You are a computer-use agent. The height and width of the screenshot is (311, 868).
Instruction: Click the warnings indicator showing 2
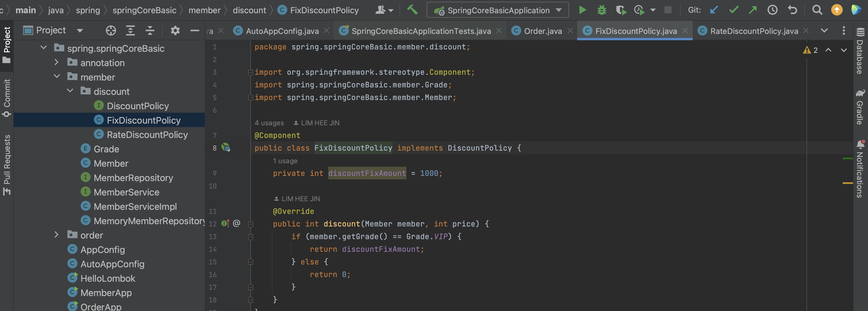[x=810, y=50]
